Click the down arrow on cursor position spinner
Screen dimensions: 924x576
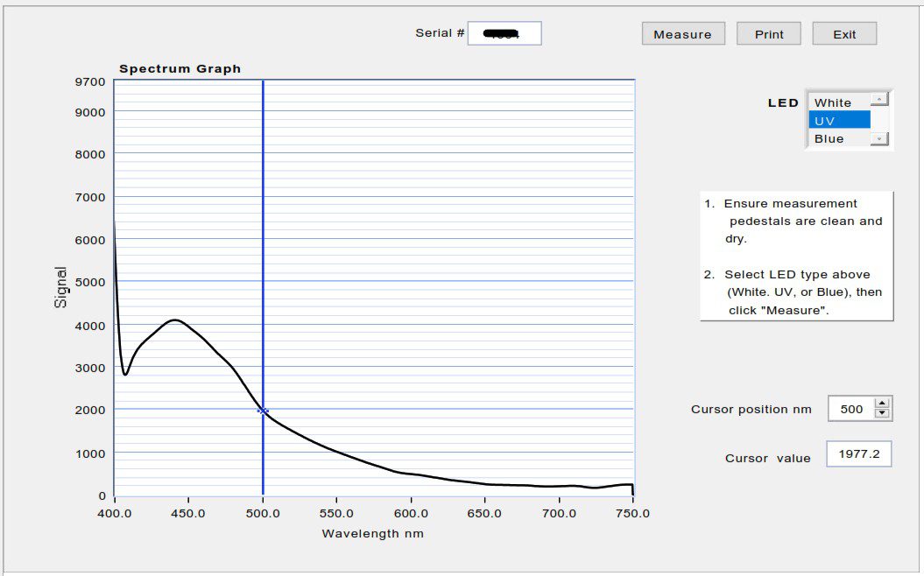pyautogui.click(x=882, y=413)
